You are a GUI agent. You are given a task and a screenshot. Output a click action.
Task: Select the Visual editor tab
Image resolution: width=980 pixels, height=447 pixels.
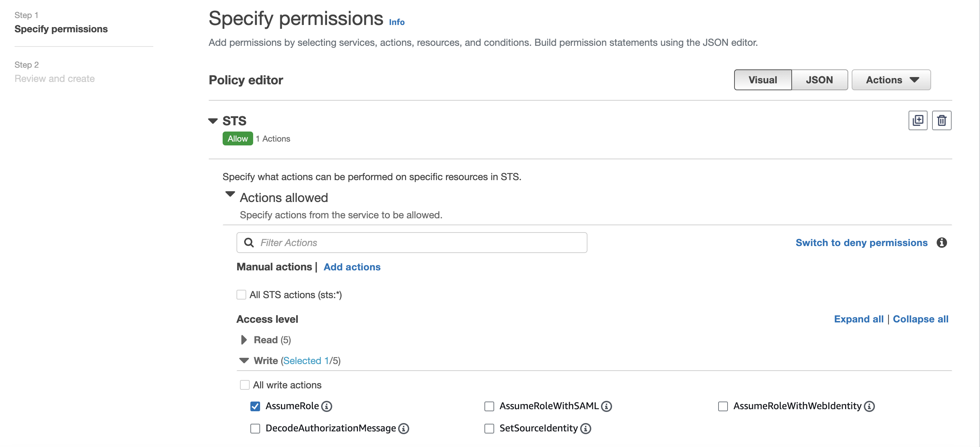[x=762, y=80]
